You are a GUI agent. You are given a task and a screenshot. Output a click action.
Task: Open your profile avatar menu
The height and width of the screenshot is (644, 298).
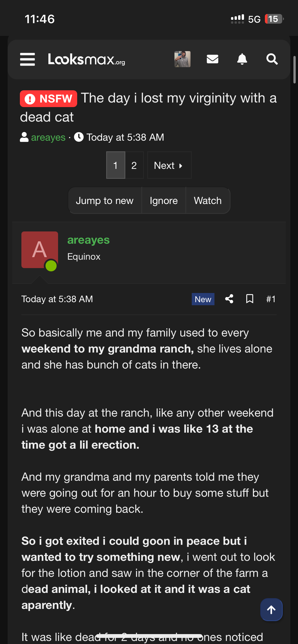pos(182,59)
